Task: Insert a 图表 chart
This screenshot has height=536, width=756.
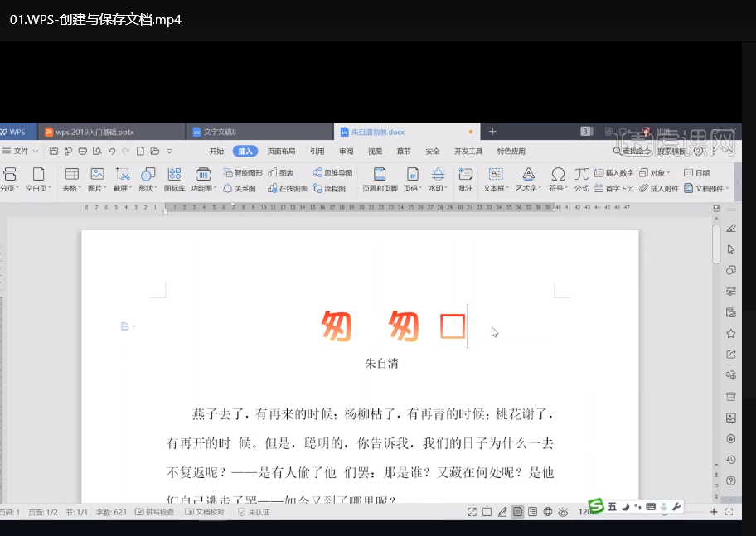Action: (281, 172)
